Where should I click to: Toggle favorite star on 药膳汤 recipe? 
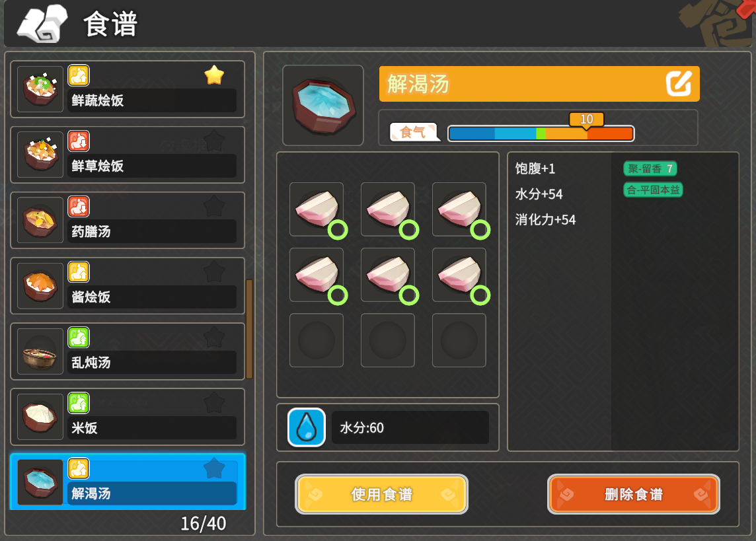tap(214, 206)
